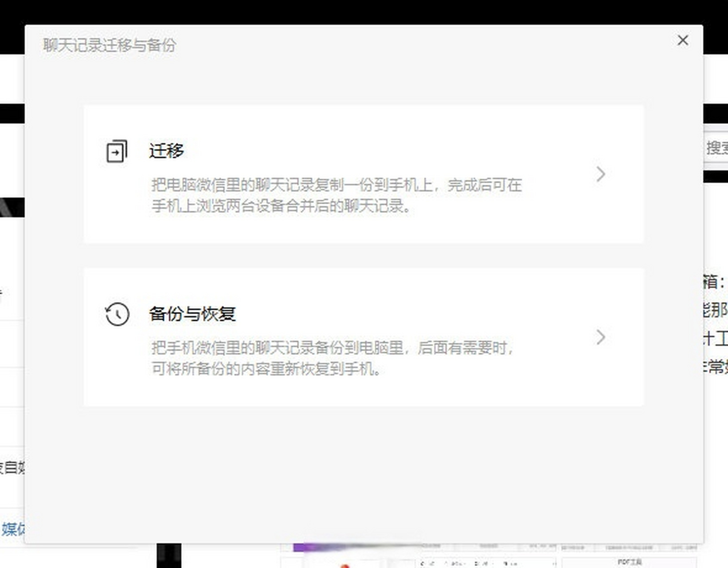Click the dialog title 聊天记录迁移与备份
Screen dimensions: 728x568
[110, 45]
